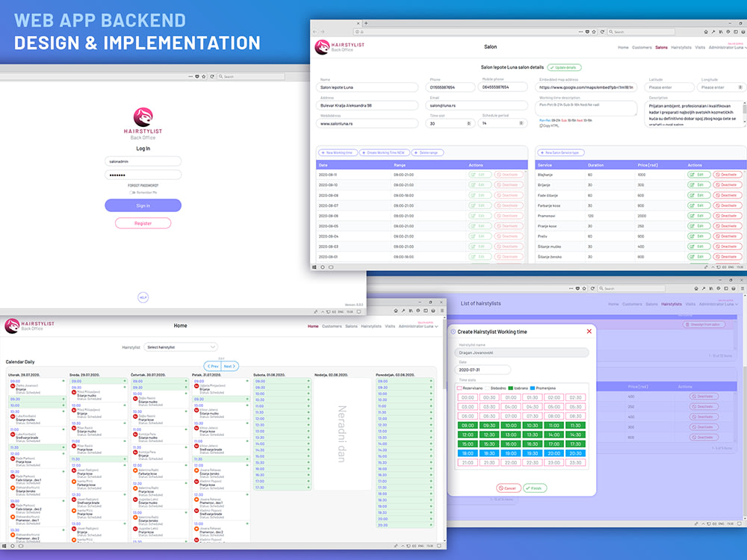Open Customers tab in Salon window
Viewport: 747px width, 560px height.
(x=642, y=48)
